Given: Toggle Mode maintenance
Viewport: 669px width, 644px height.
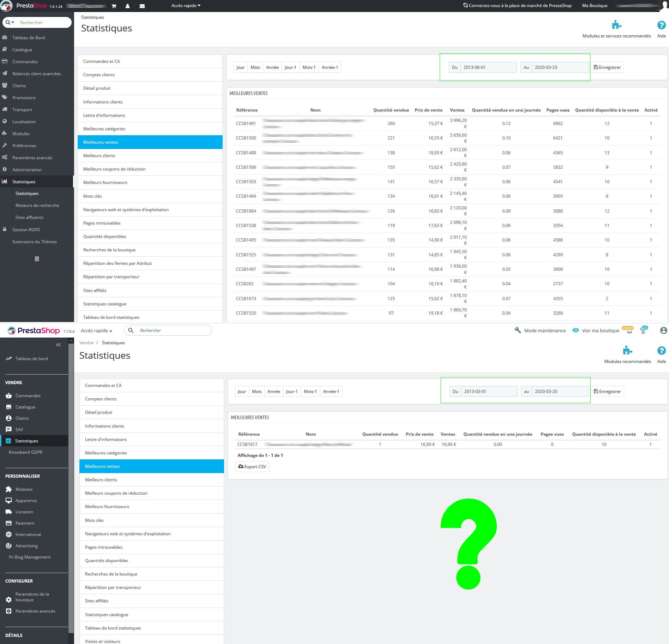Looking at the screenshot, I should [540, 330].
